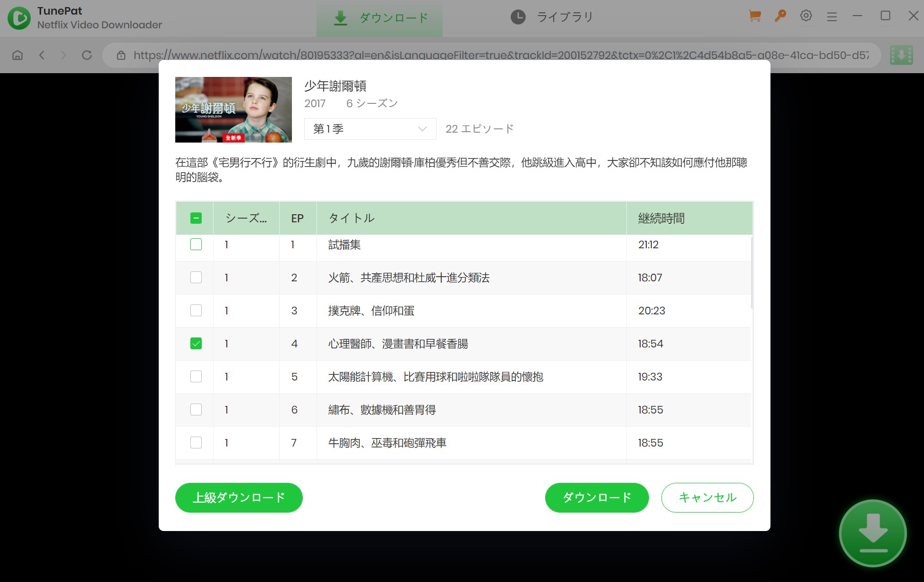The width and height of the screenshot is (924, 582).
Task: Click duration 20:23 of episode 3
Action: 652,311
